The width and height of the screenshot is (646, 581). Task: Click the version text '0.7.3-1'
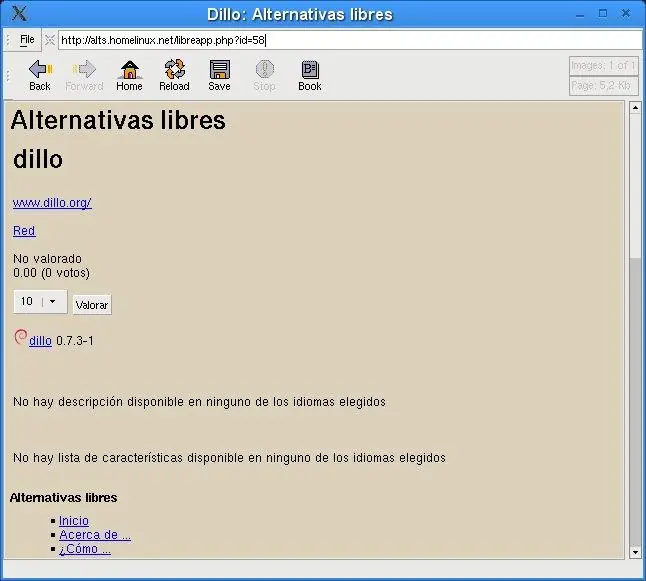click(x=75, y=341)
